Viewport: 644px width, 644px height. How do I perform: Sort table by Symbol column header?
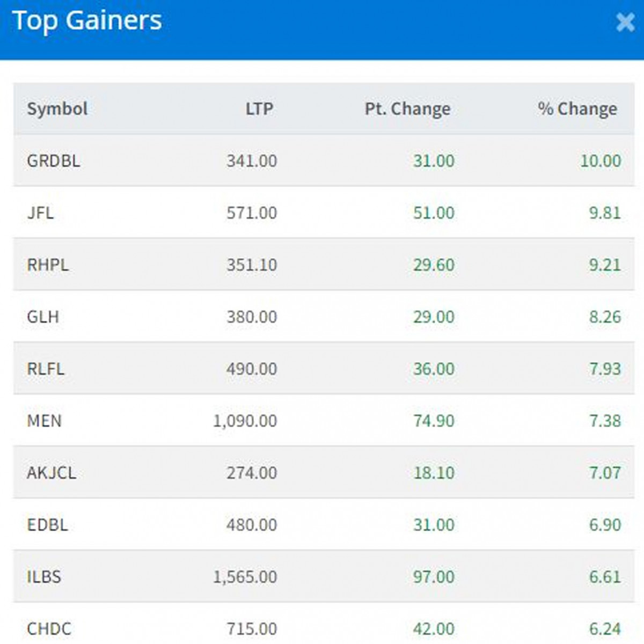pyautogui.click(x=57, y=109)
